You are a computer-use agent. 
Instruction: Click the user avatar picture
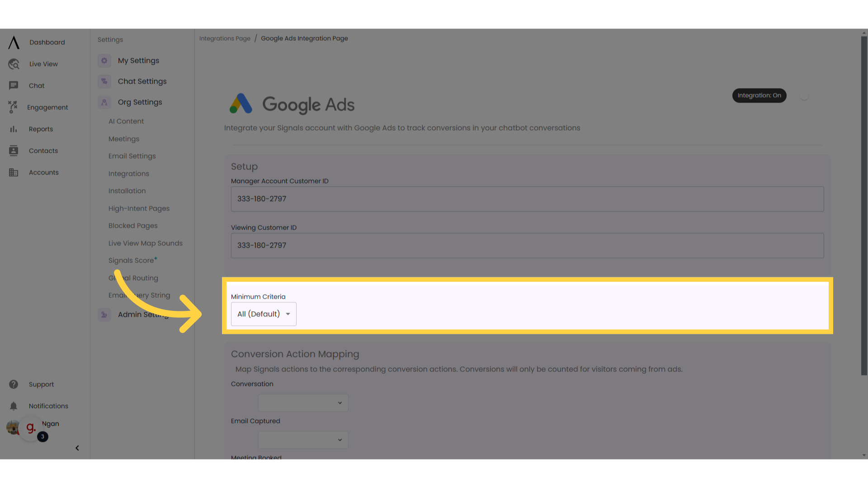(13, 427)
